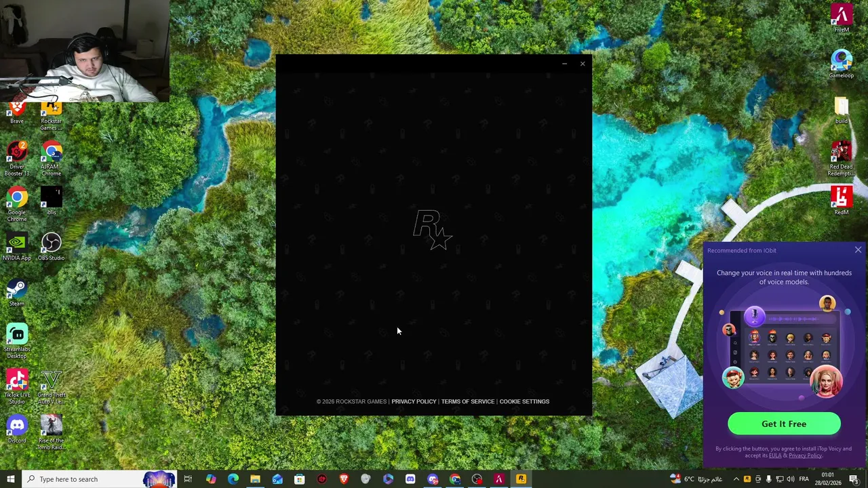The height and width of the screenshot is (488, 868).
Task: Open the EULA link in iObit popup
Action: tap(775, 455)
